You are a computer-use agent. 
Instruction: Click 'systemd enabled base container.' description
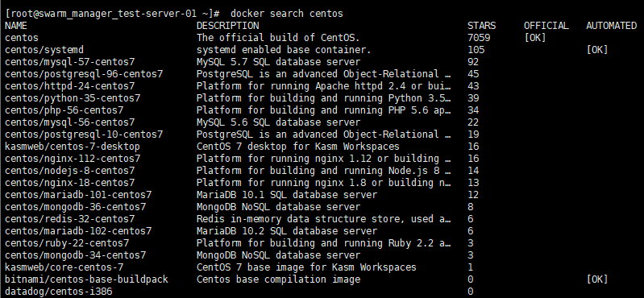pyautogui.click(x=284, y=50)
